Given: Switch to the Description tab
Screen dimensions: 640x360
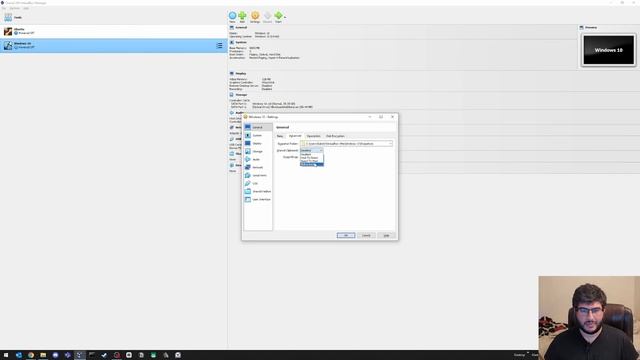Looking at the screenshot, I should click(313, 136).
